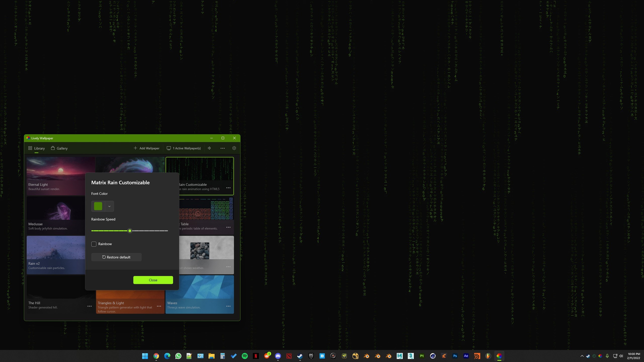The width and height of the screenshot is (644, 362).
Task: Open 1 Active Wallpaper(s) monitor panel
Action: [184, 148]
